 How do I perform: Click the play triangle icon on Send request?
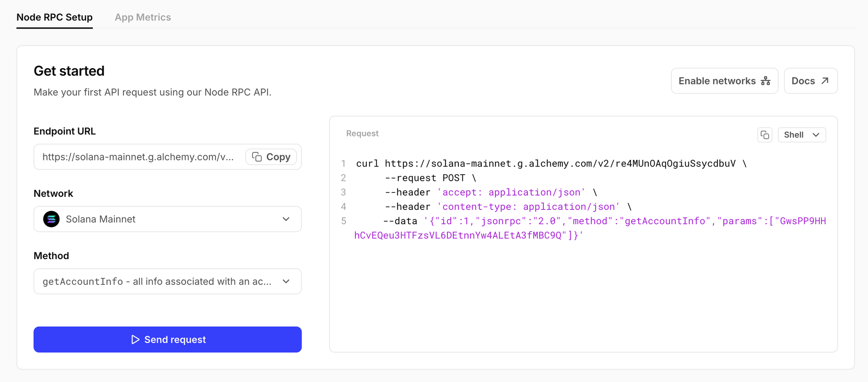pyautogui.click(x=135, y=340)
